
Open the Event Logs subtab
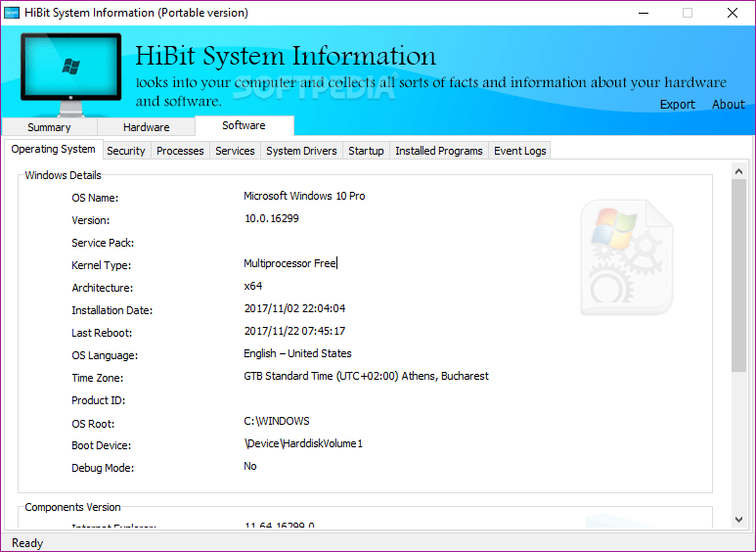pyautogui.click(x=519, y=151)
